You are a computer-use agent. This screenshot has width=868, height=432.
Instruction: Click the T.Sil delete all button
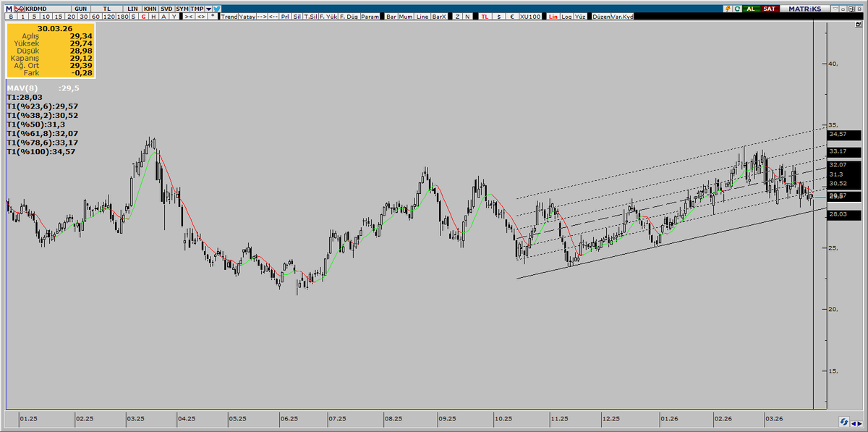pyautogui.click(x=310, y=17)
